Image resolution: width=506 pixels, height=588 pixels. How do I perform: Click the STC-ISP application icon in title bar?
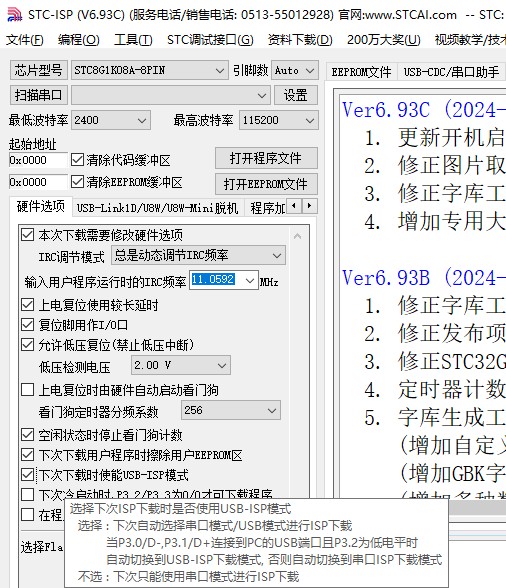tap(14, 15)
